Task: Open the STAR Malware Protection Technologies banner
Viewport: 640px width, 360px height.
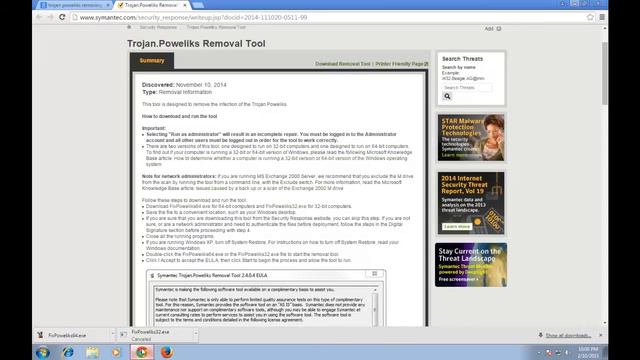Action: pyautogui.click(x=471, y=138)
